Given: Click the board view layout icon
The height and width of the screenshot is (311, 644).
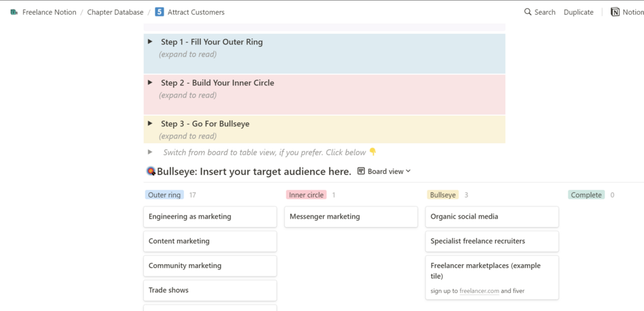Looking at the screenshot, I should pyautogui.click(x=361, y=171).
